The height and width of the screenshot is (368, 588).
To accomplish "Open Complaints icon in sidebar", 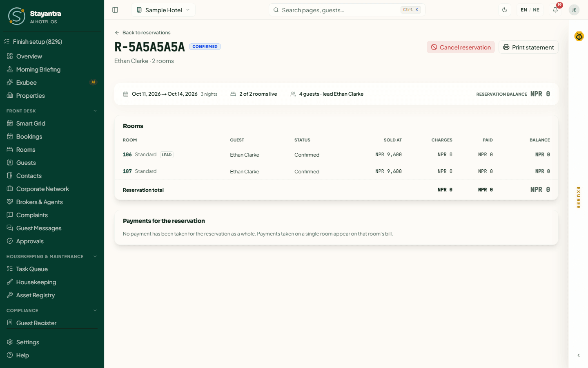I will point(10,215).
